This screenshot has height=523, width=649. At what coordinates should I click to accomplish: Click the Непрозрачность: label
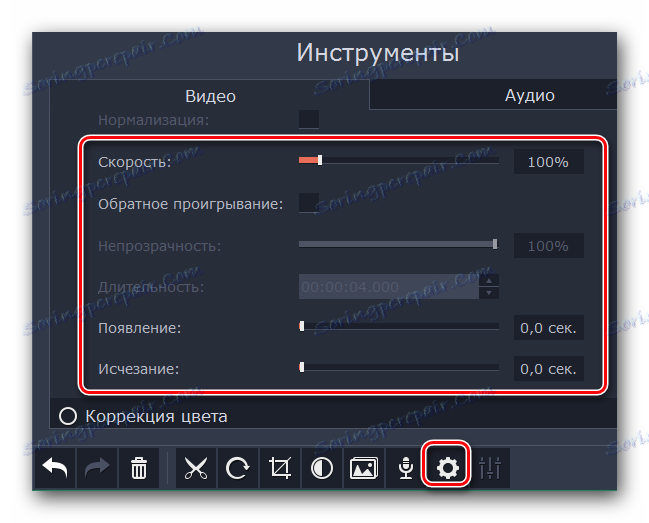160,246
